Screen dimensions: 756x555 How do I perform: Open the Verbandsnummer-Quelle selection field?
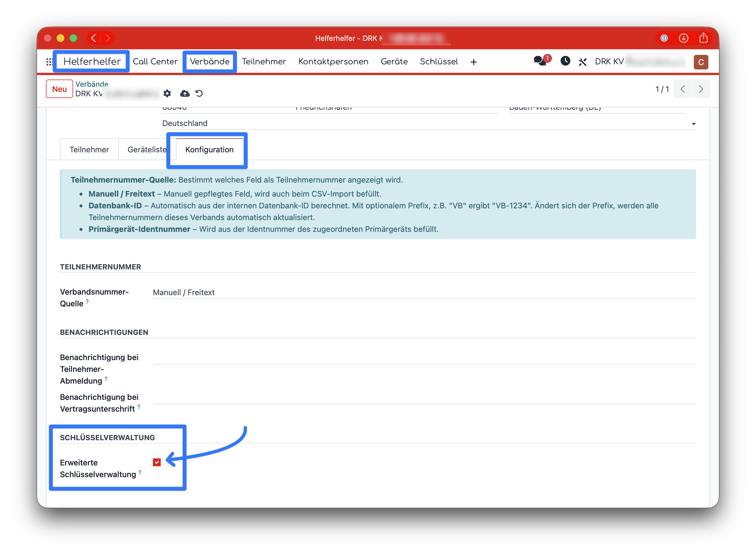click(424, 292)
